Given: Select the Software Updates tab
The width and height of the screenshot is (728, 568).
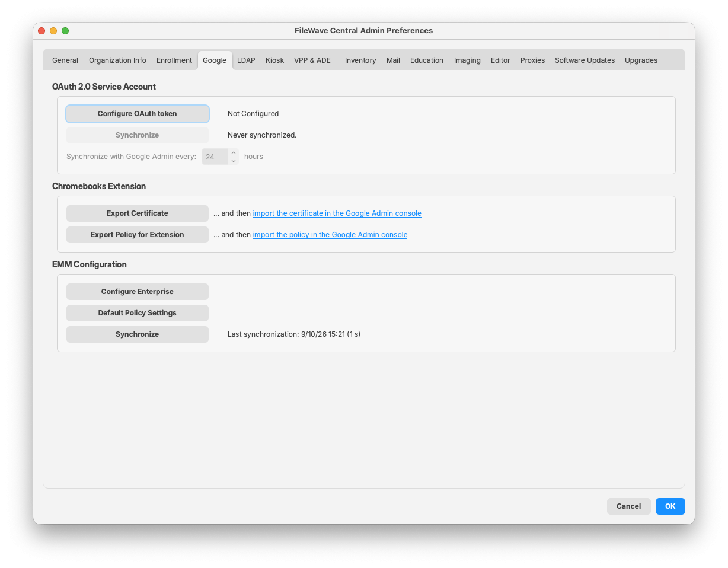Looking at the screenshot, I should (585, 60).
